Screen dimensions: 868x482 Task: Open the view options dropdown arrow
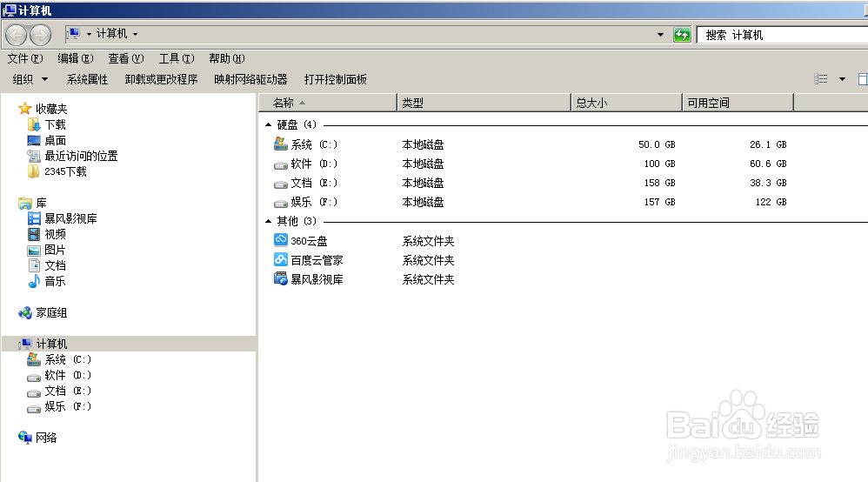(x=842, y=79)
